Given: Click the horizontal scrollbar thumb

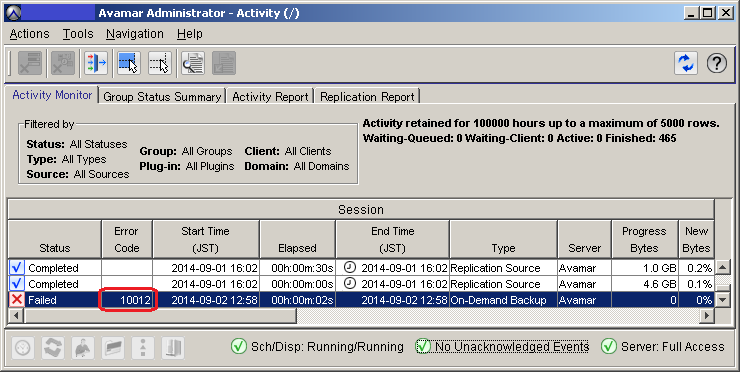Looking at the screenshot, I should 160,315.
